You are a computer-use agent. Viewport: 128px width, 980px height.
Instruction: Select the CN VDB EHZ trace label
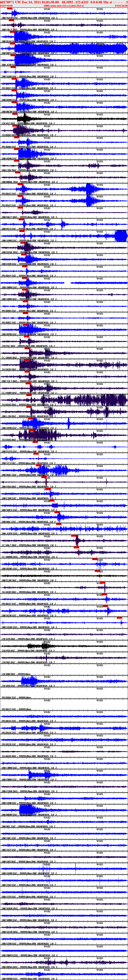pos(29,685)
